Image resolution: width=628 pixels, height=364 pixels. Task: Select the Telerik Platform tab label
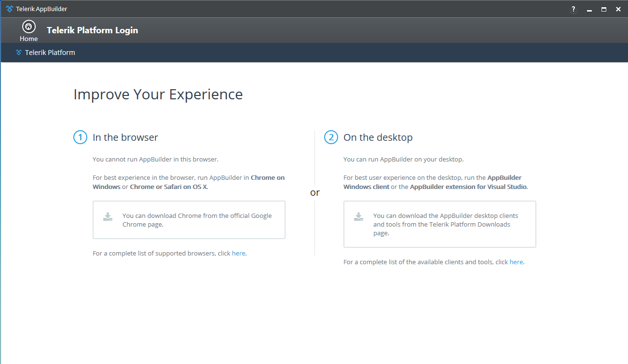click(50, 53)
